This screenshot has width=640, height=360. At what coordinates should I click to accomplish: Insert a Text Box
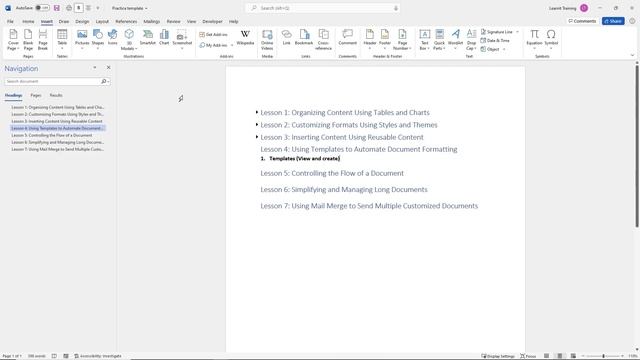coord(424,40)
